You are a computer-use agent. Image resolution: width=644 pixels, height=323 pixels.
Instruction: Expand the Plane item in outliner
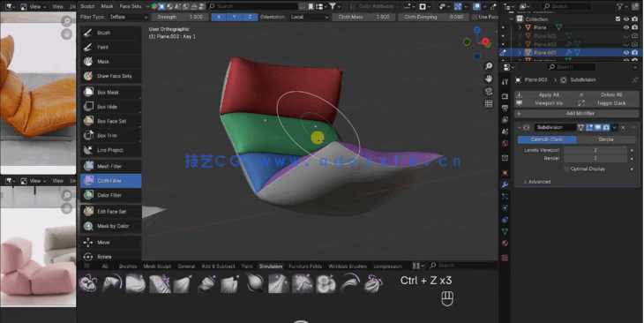click(x=520, y=27)
